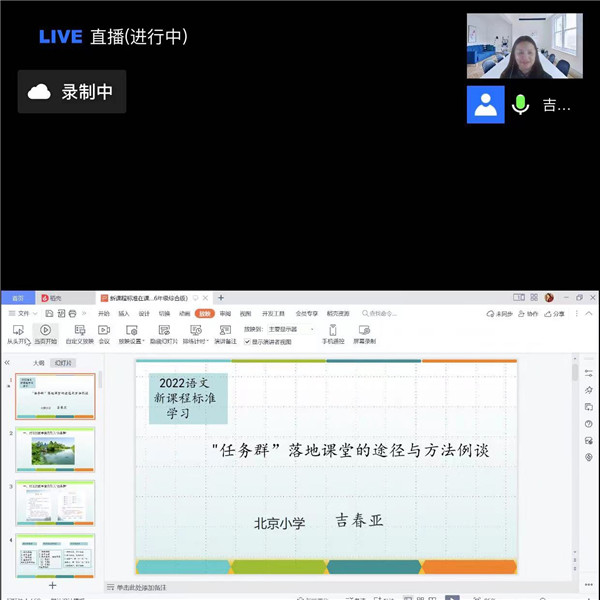Viewport: 600px width, 600px height.
Task: Click the help question icon in right sidebar
Action: point(589,424)
